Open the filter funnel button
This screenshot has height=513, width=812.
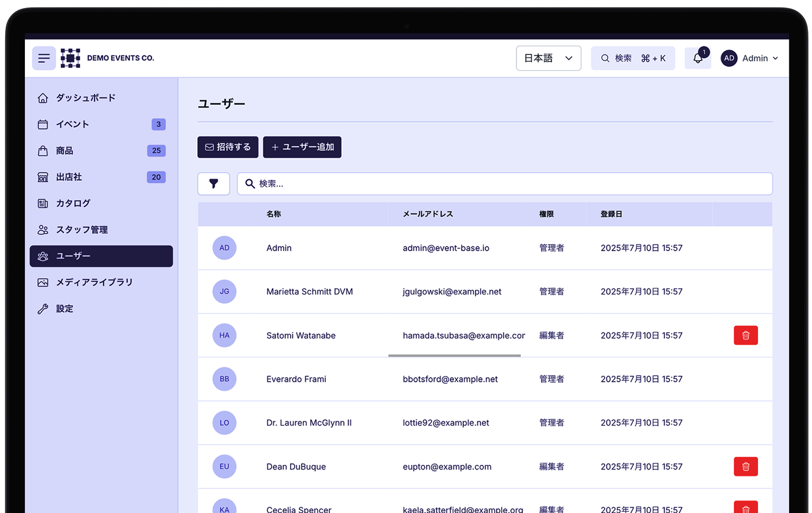[x=213, y=184]
